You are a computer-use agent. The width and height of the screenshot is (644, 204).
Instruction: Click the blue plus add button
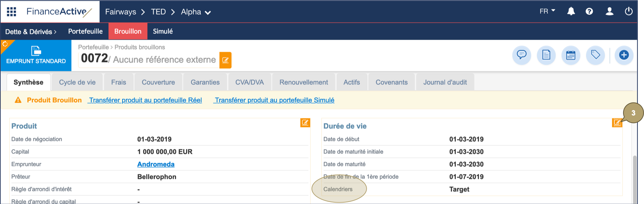[x=624, y=55]
